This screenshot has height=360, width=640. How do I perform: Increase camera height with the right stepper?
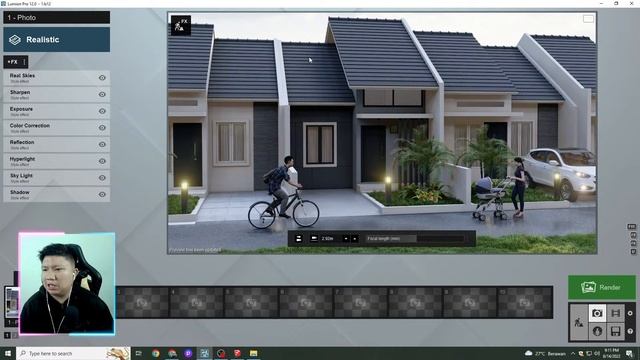(x=354, y=238)
